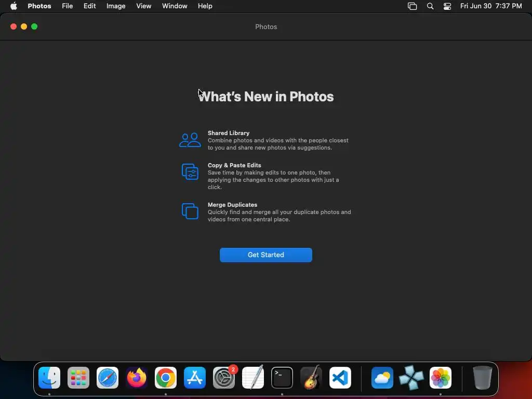The width and height of the screenshot is (532, 399).
Task: Click the Shared Library heading
Action: [229, 133]
